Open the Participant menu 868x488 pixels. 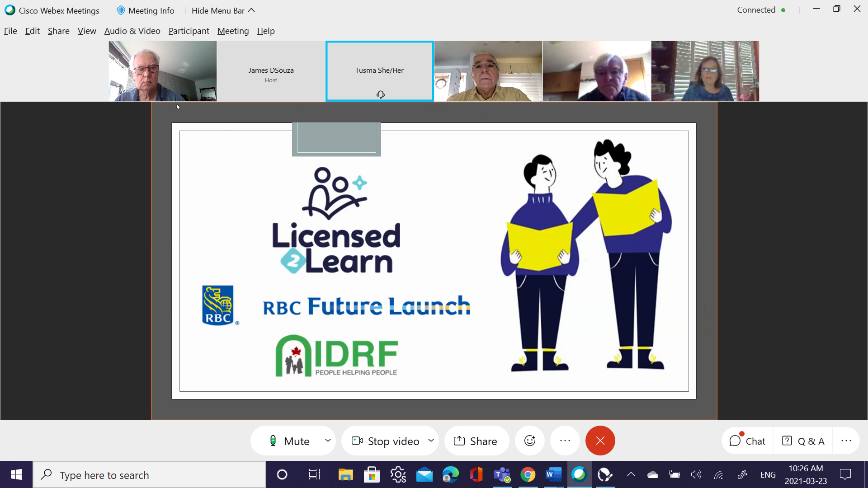(x=189, y=31)
